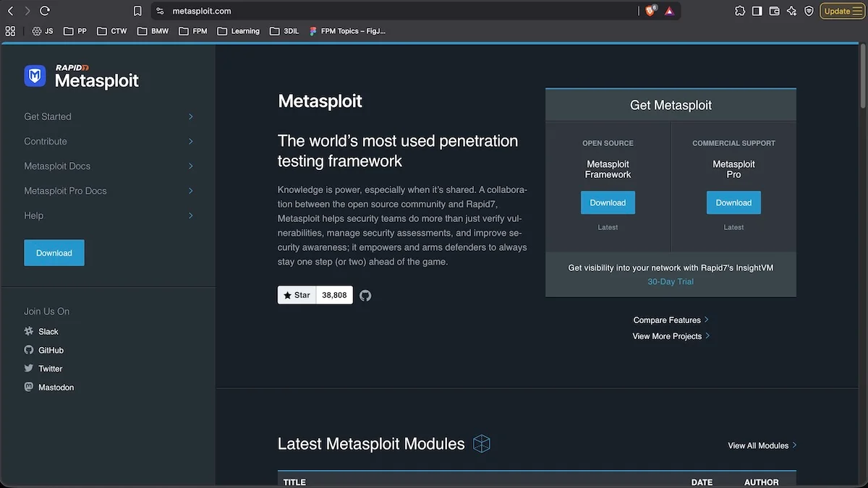Viewport: 868px width, 488px height.
Task: Open the 30-Day Trial link
Action: click(671, 282)
